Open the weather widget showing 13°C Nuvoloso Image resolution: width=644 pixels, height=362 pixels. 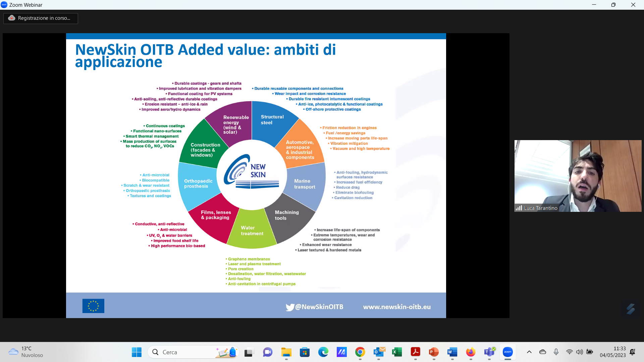pos(26,352)
